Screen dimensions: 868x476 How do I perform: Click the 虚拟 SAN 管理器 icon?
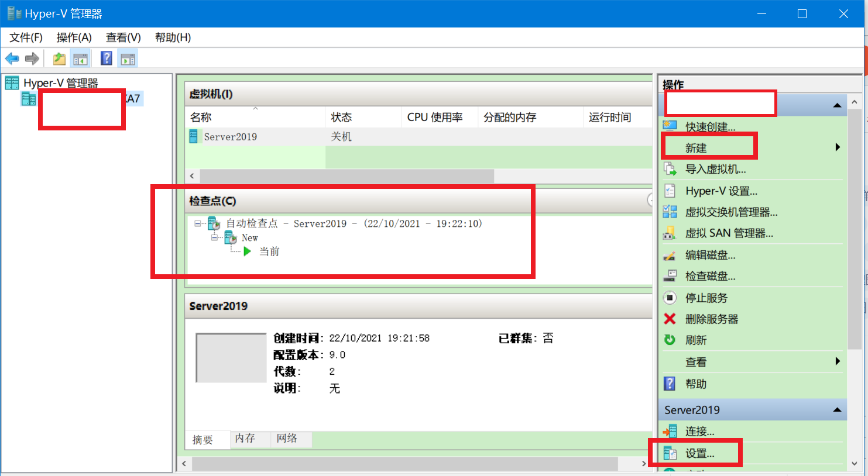point(670,233)
